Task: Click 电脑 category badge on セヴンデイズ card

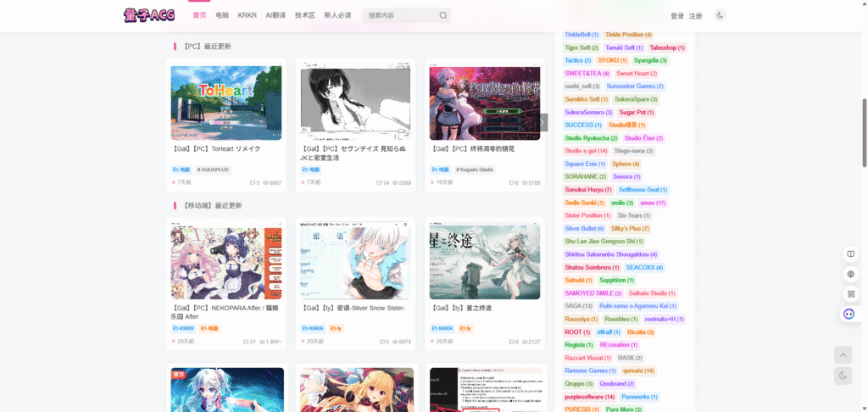Action: 311,170
